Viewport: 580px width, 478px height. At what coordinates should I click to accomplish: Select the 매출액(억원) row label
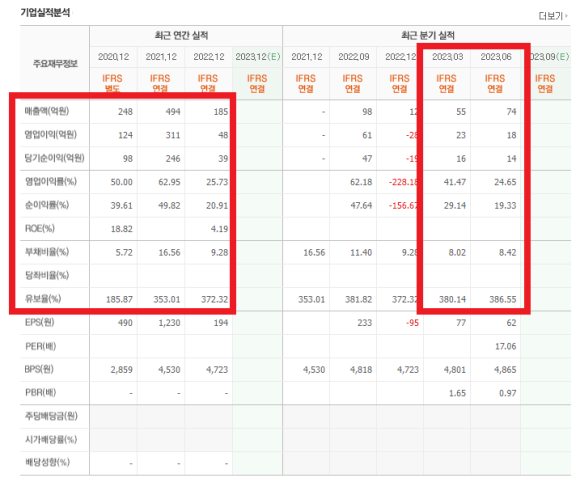pyautogui.click(x=47, y=111)
